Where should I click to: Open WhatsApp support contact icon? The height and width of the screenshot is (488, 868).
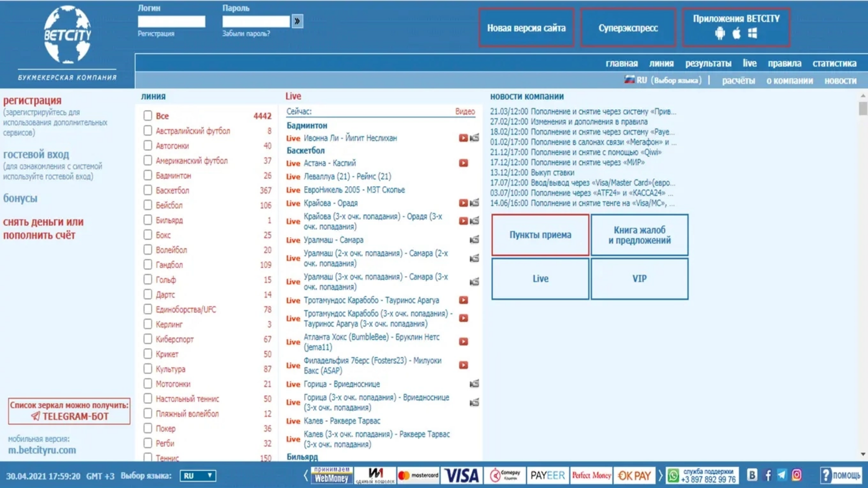coord(674,475)
